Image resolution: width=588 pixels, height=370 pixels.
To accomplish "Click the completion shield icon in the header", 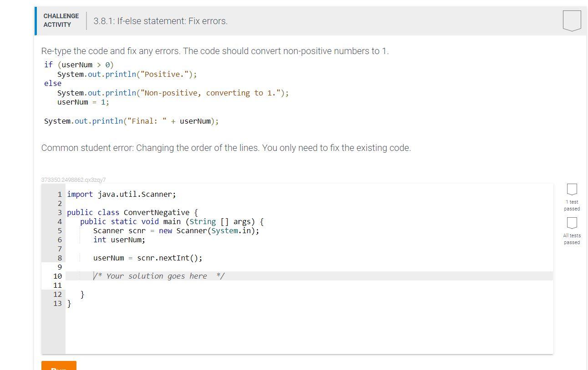I will [x=572, y=20].
